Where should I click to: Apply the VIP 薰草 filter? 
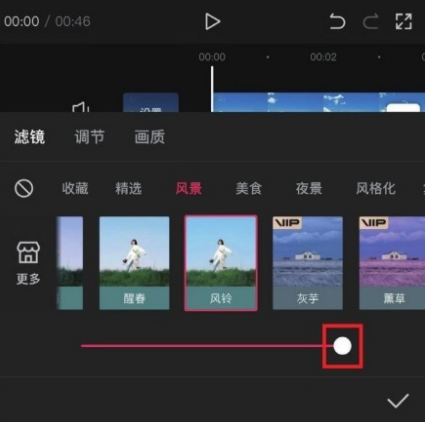392,263
